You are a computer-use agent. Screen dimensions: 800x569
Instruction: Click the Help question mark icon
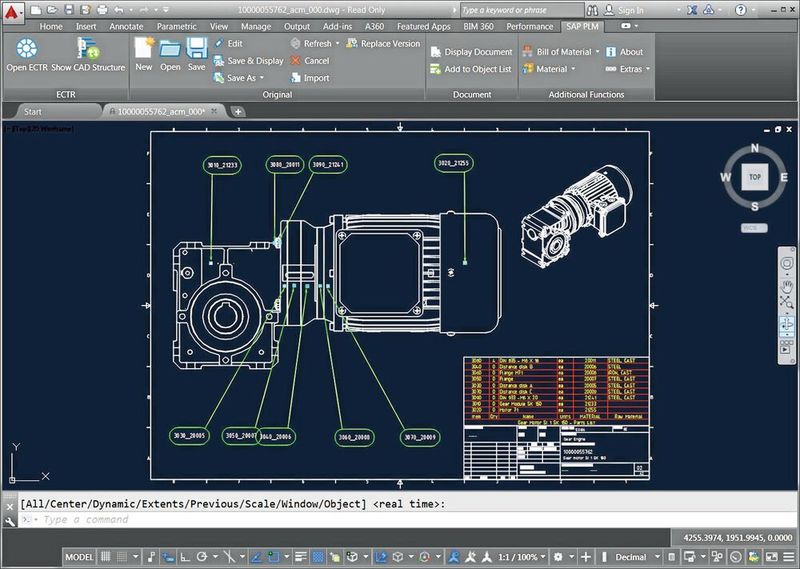[741, 10]
